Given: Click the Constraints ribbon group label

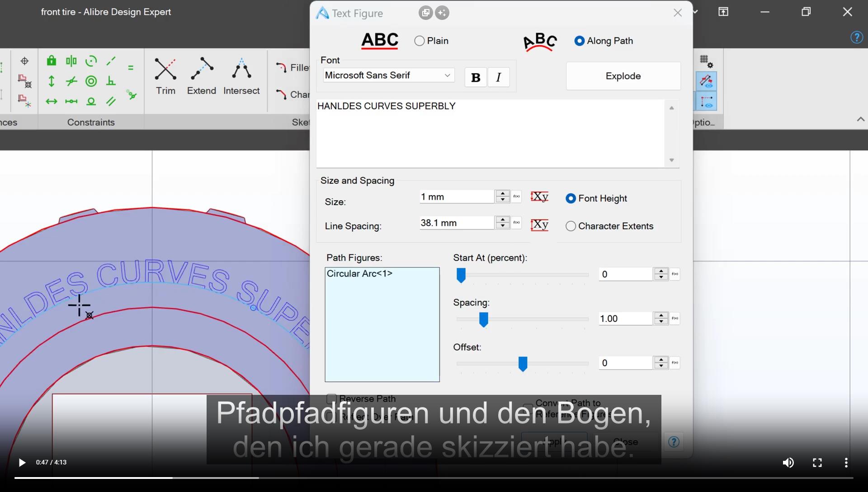Looking at the screenshot, I should tap(91, 122).
